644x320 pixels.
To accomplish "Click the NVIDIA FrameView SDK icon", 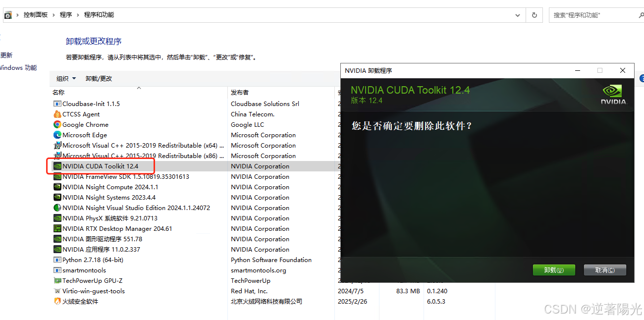I will click(57, 176).
